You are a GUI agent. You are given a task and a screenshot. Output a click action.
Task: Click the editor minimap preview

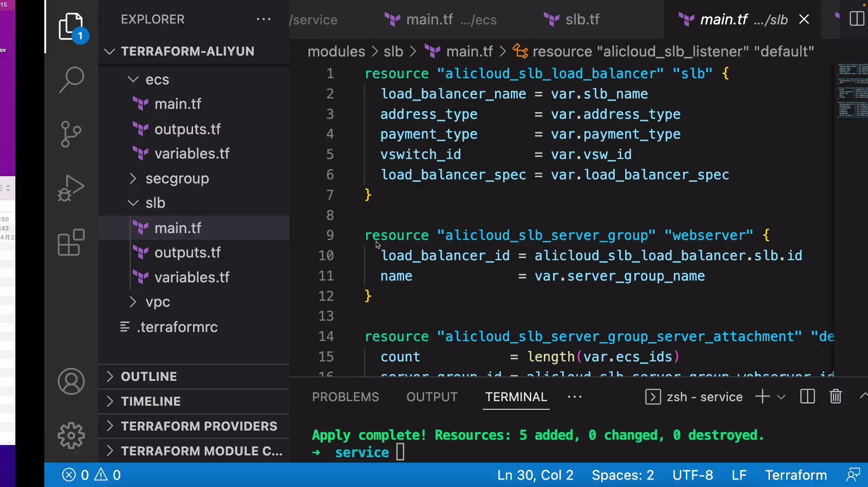(852, 90)
